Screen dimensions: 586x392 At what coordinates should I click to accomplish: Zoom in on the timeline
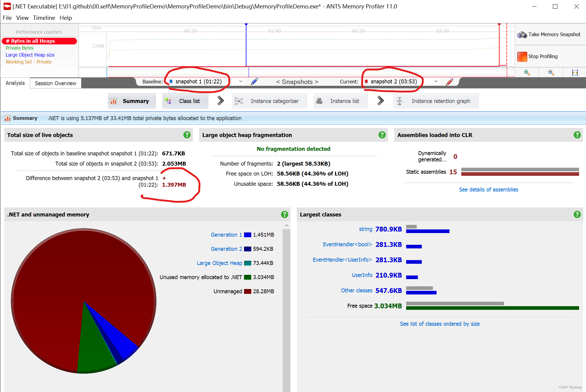click(x=527, y=72)
